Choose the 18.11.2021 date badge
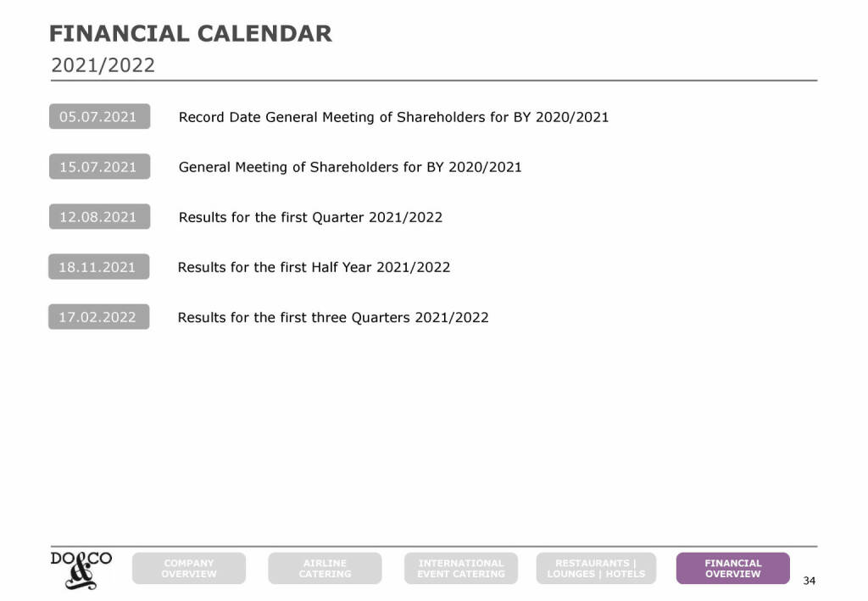 (97, 267)
